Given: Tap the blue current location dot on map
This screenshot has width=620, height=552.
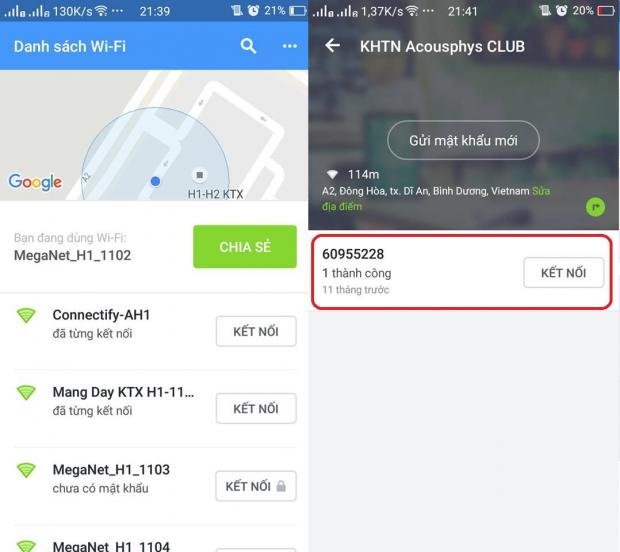Looking at the screenshot, I should tap(155, 181).
